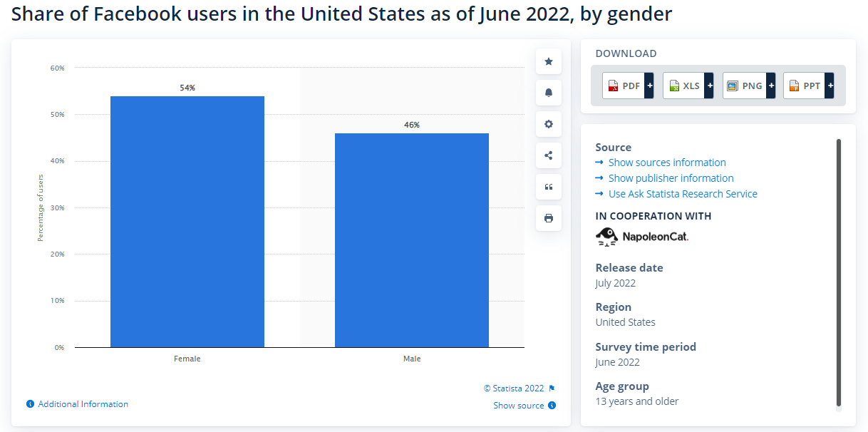Click the print icon
The image size is (868, 432).
click(548, 218)
